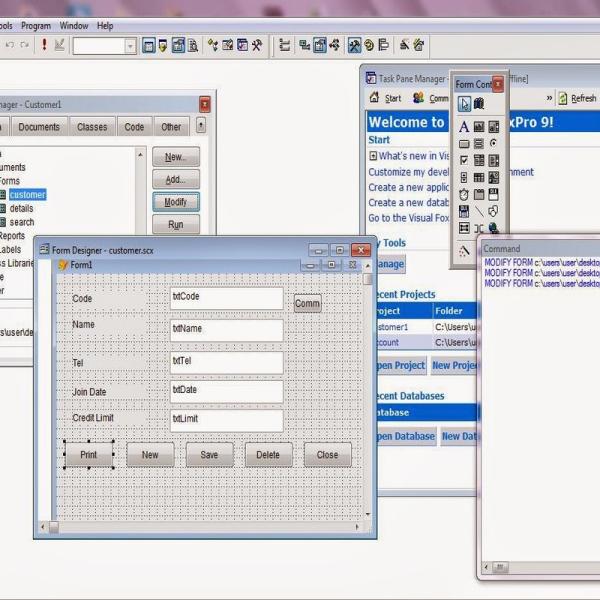Select the details form in project tree

pos(21,209)
